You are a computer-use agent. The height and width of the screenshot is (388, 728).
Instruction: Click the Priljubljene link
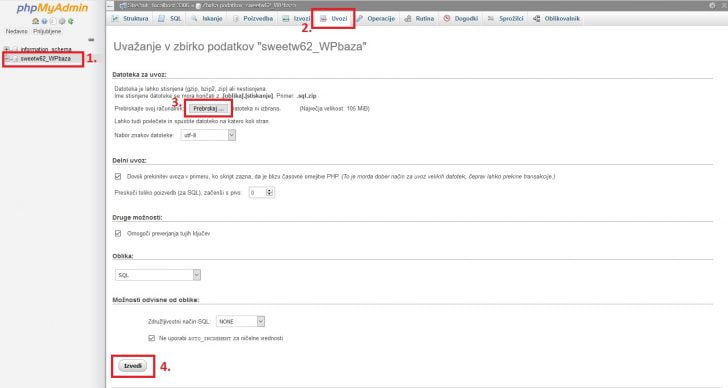(47, 32)
